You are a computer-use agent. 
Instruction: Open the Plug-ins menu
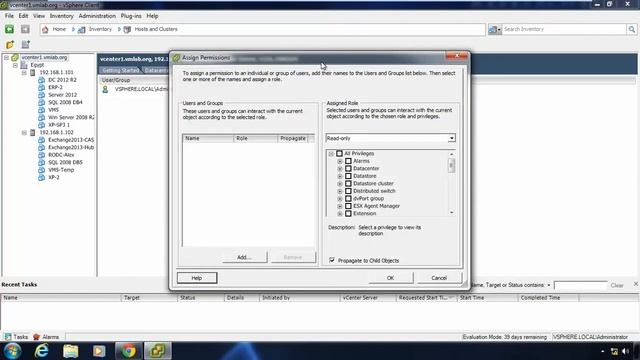[131, 16]
